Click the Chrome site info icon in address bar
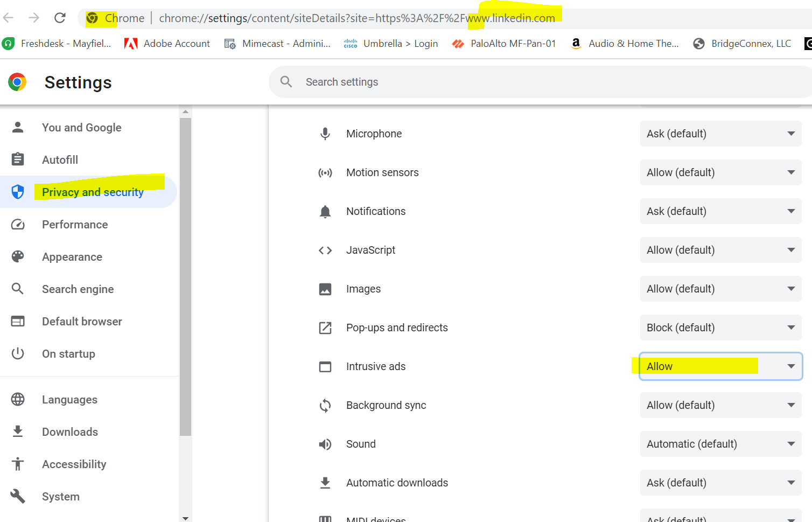This screenshot has height=522, width=812. point(92,18)
